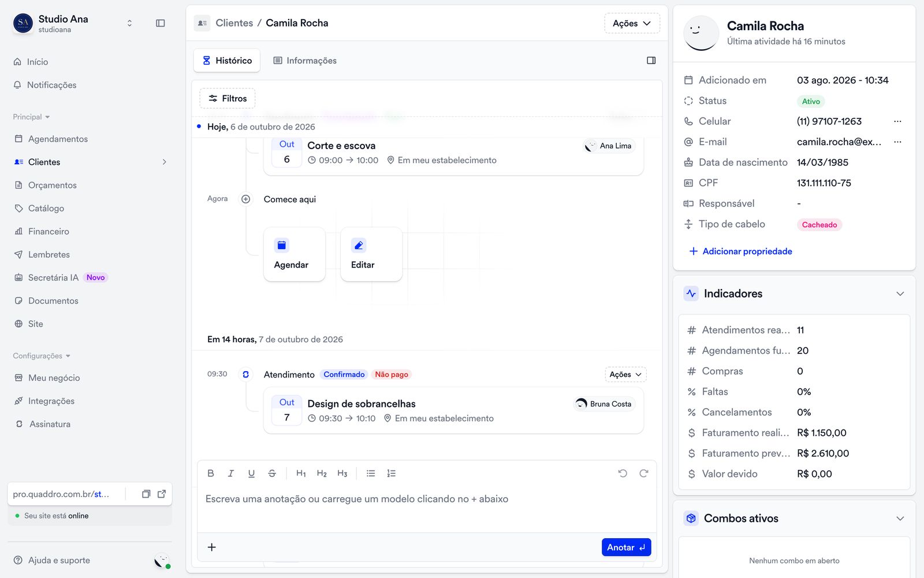The image size is (924, 578).
Task: Click the plus circle at Agora timeline
Action: 246,199
